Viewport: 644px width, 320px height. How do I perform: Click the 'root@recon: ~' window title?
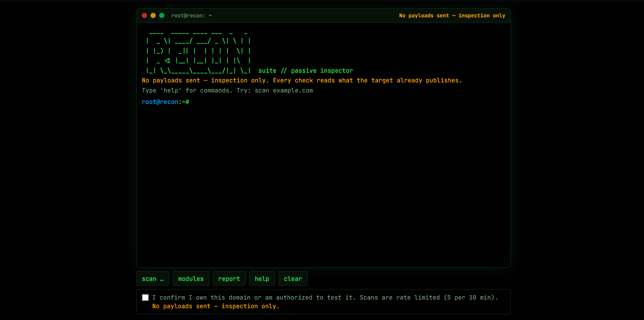tap(191, 16)
